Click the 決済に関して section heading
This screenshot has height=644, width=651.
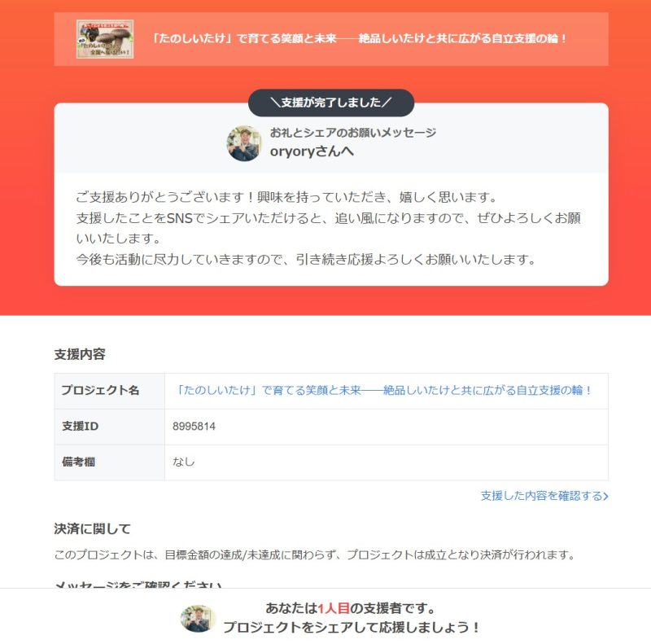point(92,528)
